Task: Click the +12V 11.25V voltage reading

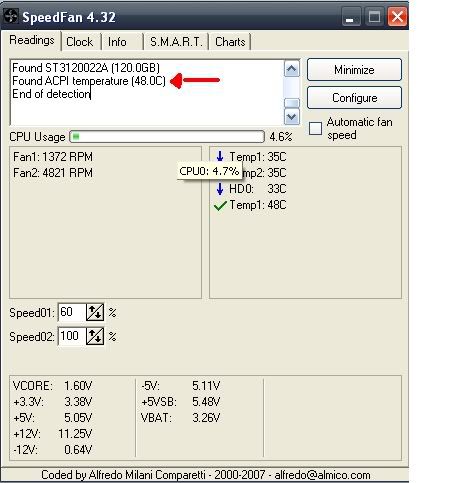Action: point(52,434)
